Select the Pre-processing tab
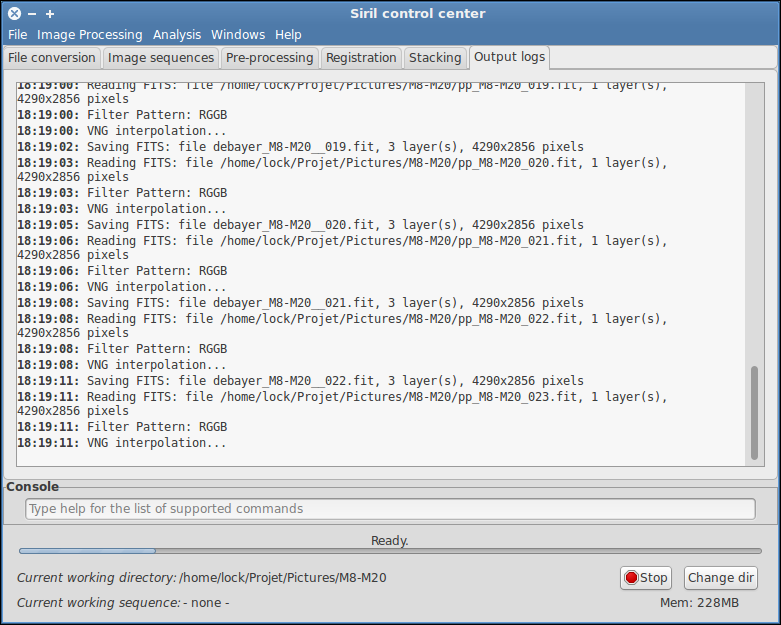 270,58
